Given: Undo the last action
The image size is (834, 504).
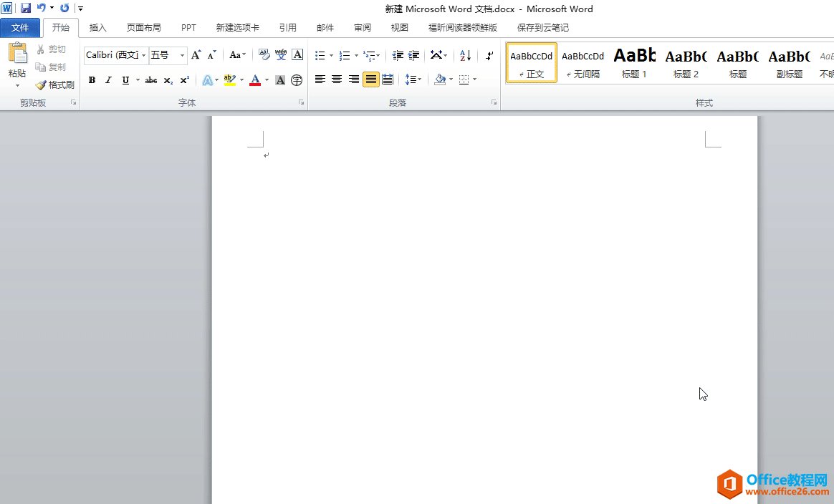Looking at the screenshot, I should pos(41,8).
